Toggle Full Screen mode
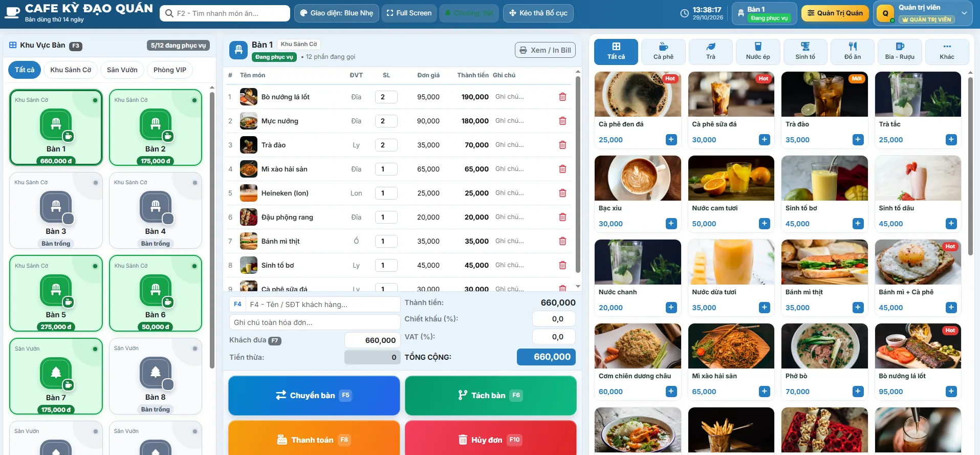Screen dimensions: 980x455 [x=409, y=13]
